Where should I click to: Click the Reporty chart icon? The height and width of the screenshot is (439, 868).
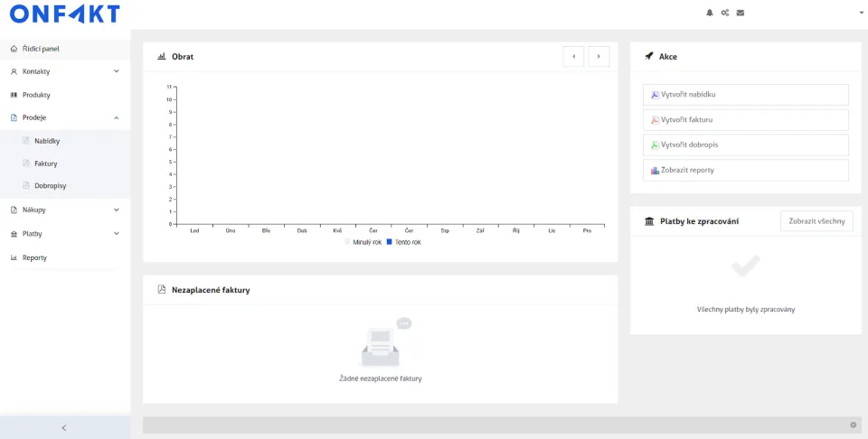[14, 257]
